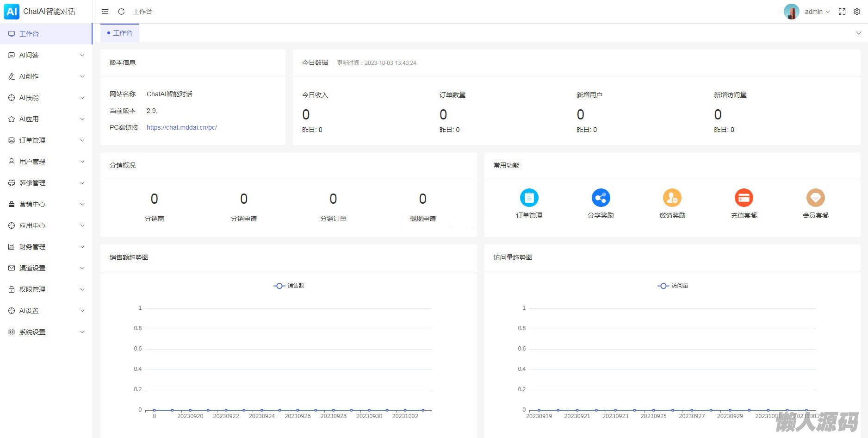Click the refresh icon in top bar
868x438 pixels.
tap(121, 12)
